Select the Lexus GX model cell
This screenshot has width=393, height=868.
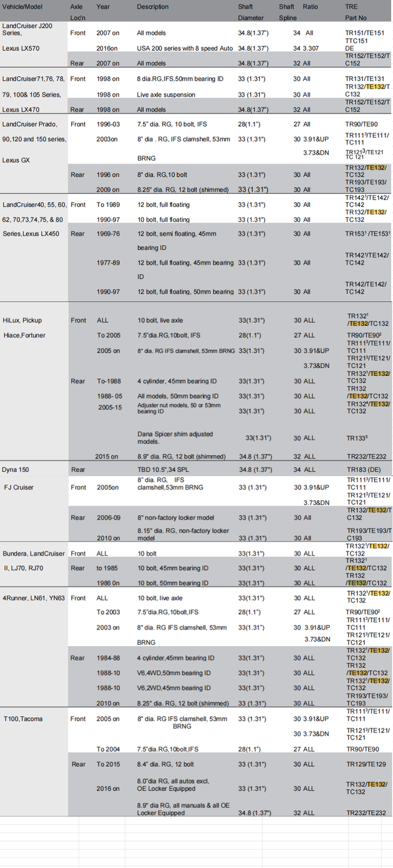[16, 160]
